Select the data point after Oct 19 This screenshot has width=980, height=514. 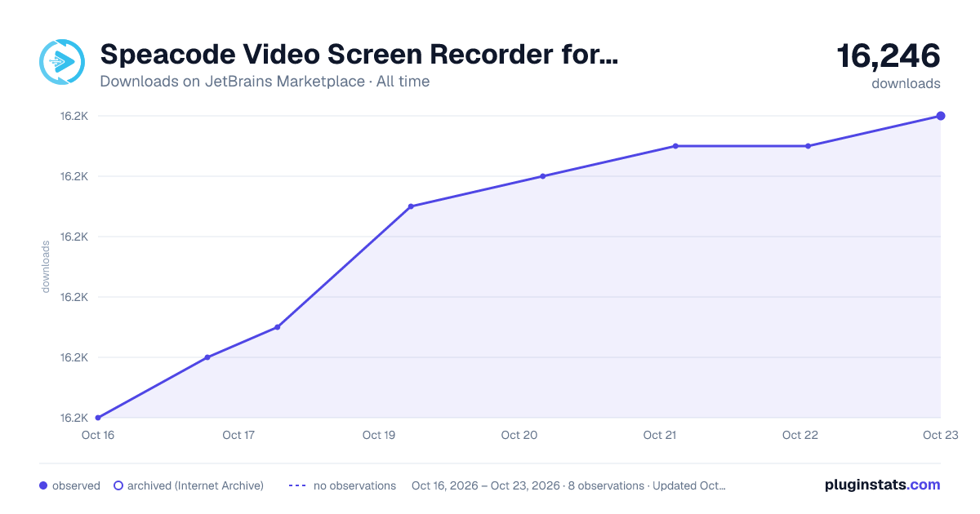[x=411, y=206]
